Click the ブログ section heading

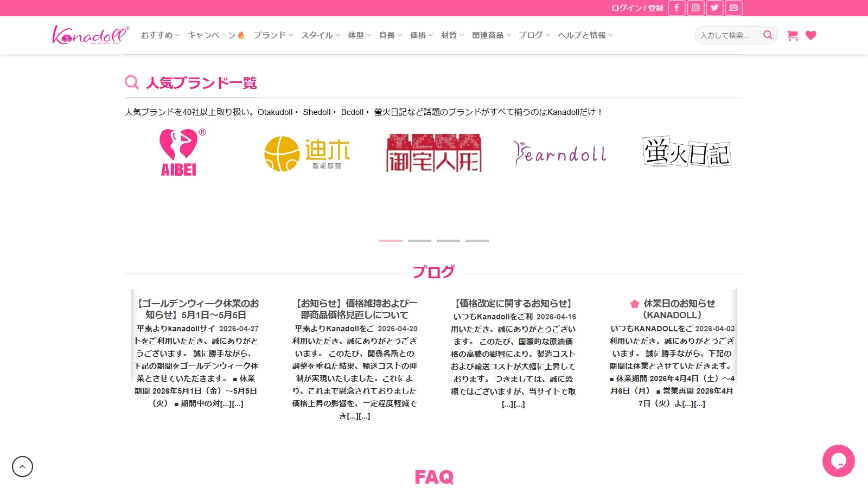coord(433,272)
